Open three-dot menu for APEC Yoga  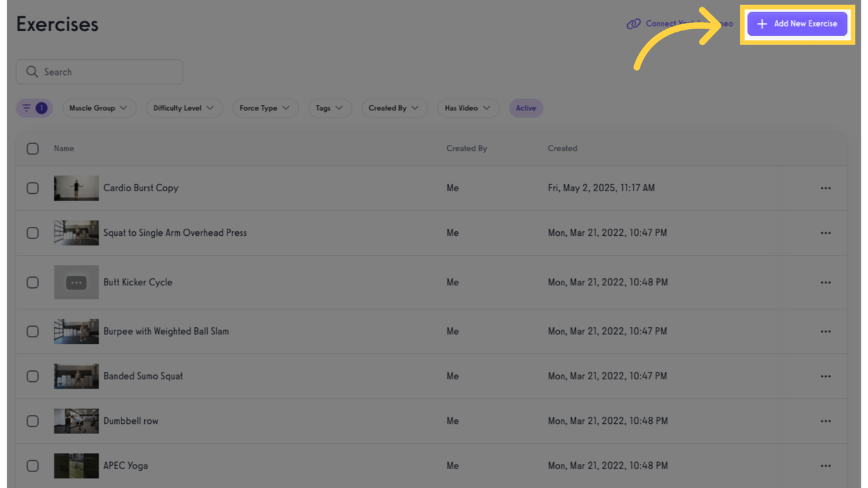(825, 466)
